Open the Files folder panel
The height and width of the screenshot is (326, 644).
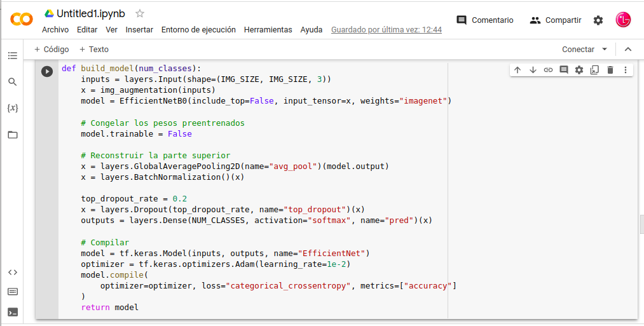pos(13,135)
